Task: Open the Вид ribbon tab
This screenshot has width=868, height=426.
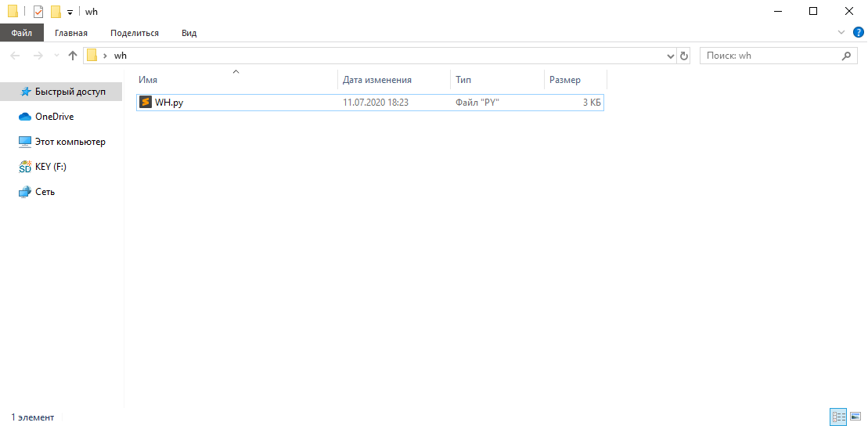Action: coord(189,33)
